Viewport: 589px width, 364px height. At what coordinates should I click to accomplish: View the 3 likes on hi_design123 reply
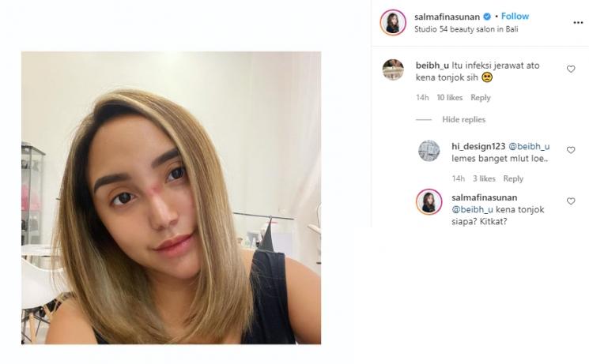pyautogui.click(x=484, y=178)
